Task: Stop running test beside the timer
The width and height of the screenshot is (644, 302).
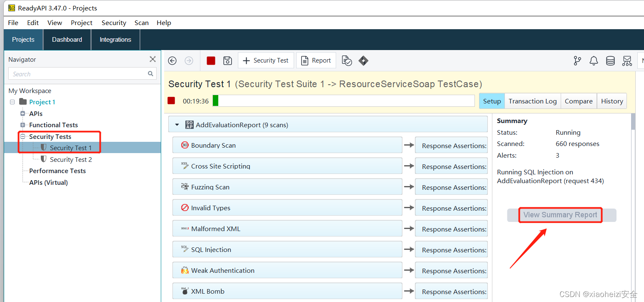Action: pos(171,101)
